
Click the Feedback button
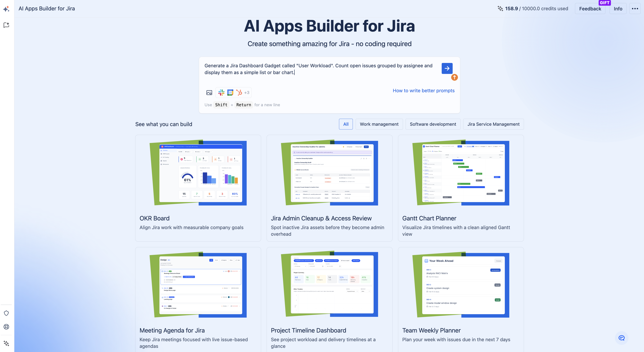pos(590,9)
